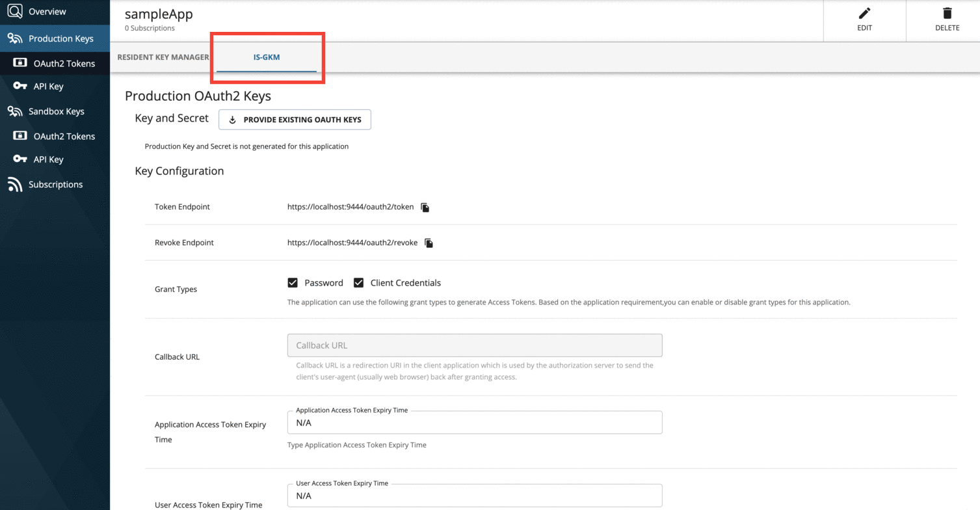Copy the Token Endpoint URL
Viewport: 980px width, 510px height.
point(425,208)
